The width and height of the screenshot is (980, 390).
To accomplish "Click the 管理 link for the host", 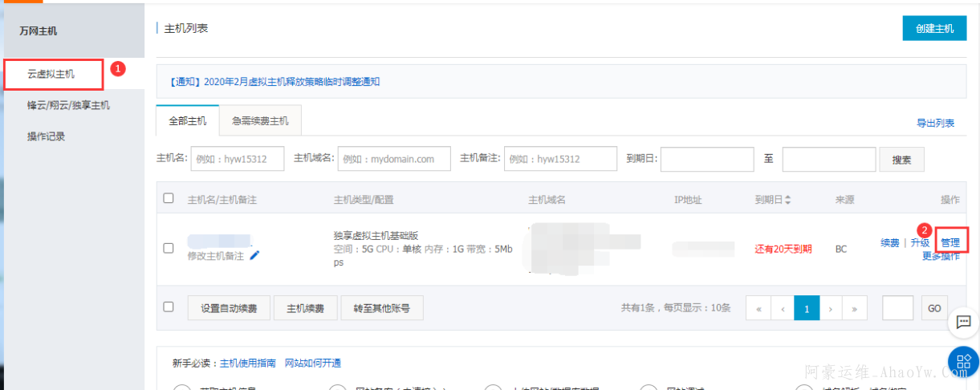I will [x=950, y=242].
